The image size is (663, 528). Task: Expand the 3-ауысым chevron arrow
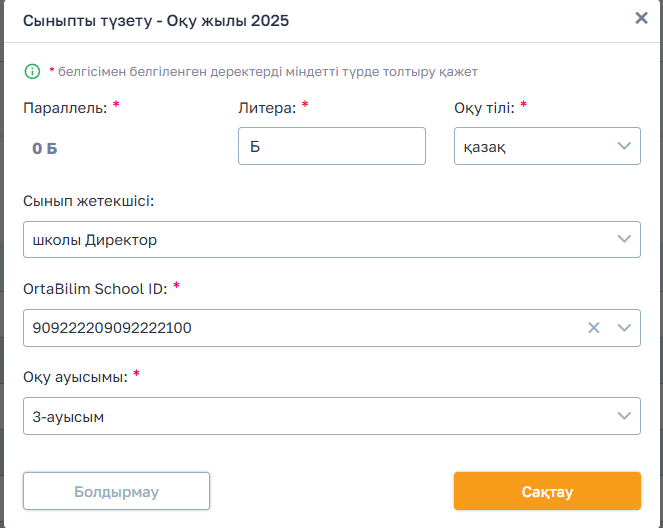pos(624,416)
